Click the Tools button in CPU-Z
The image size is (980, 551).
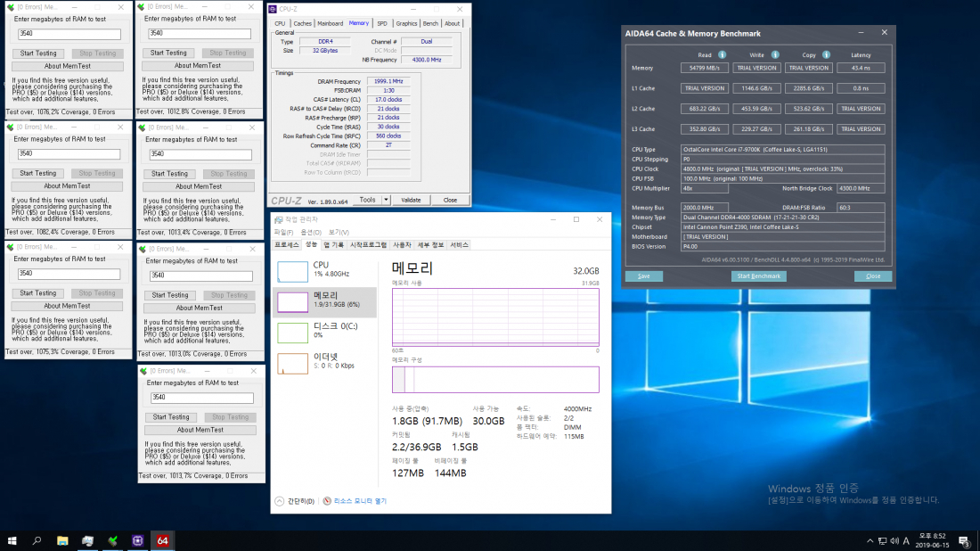pos(367,200)
